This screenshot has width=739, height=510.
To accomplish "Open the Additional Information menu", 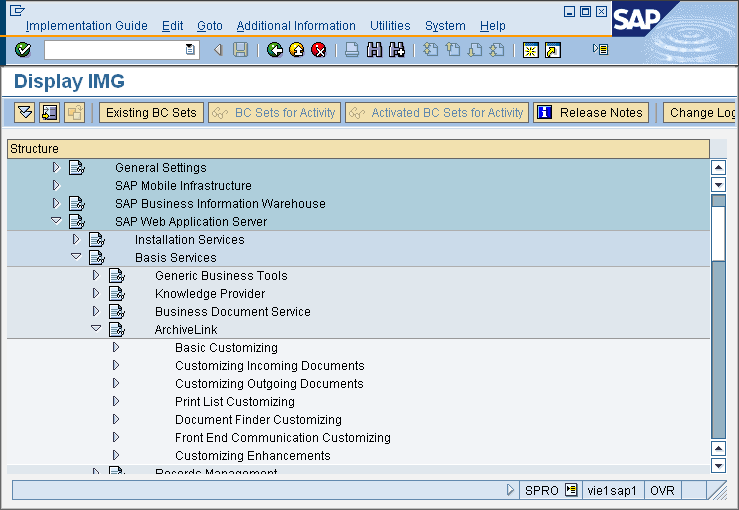I will click(x=296, y=26).
